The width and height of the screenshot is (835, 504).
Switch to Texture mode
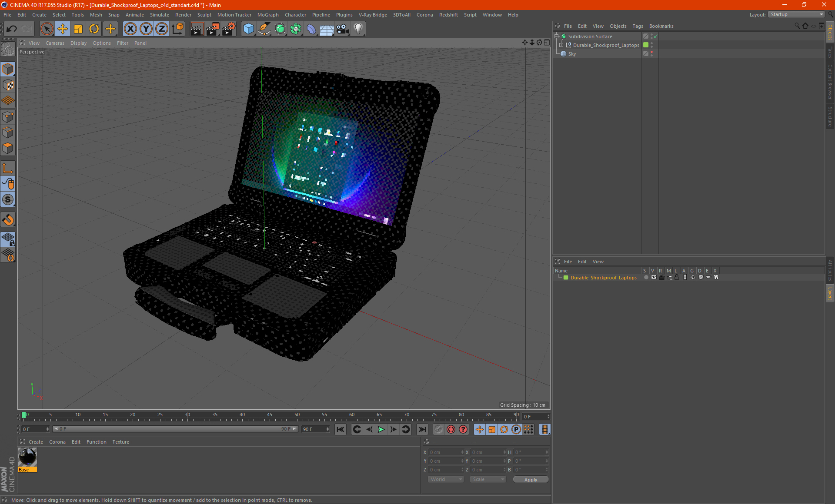[x=8, y=85]
